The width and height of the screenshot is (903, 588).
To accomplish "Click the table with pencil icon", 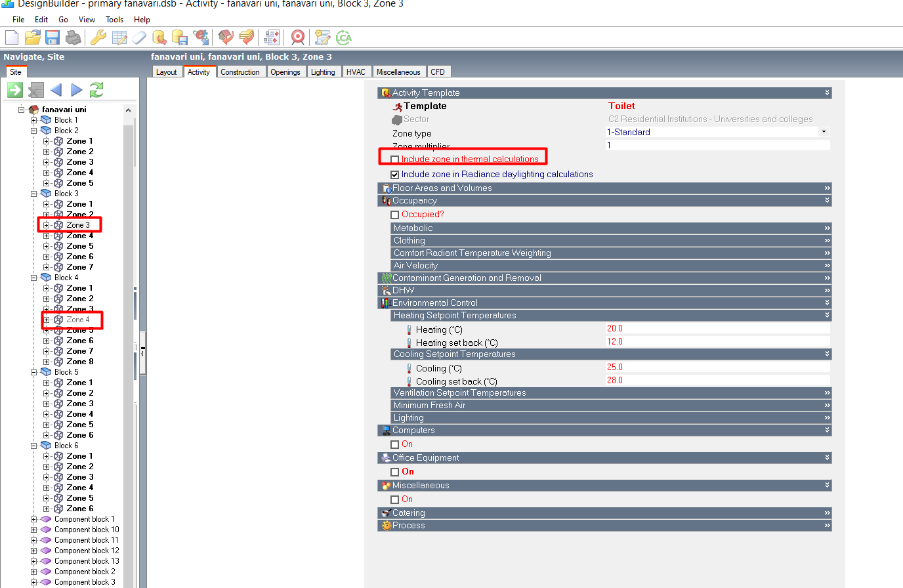I will point(119,37).
